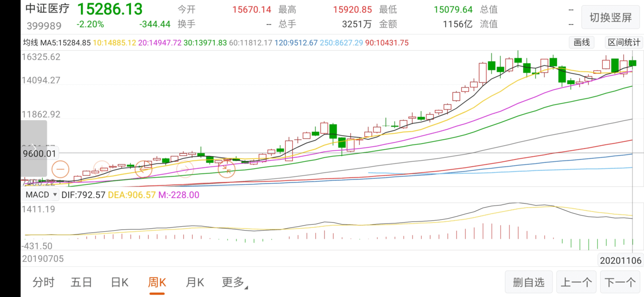Tap the -2.20% change percentage
Viewport: 644px width, 297px height.
coord(91,24)
